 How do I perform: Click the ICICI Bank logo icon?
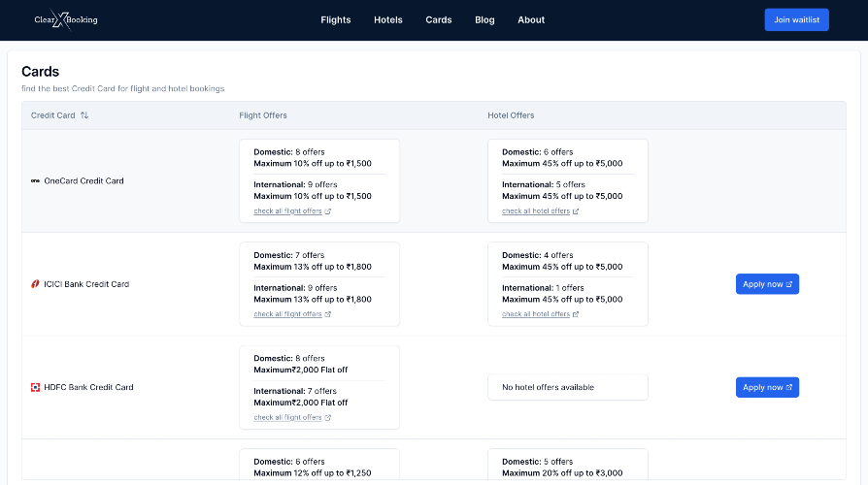(x=35, y=284)
